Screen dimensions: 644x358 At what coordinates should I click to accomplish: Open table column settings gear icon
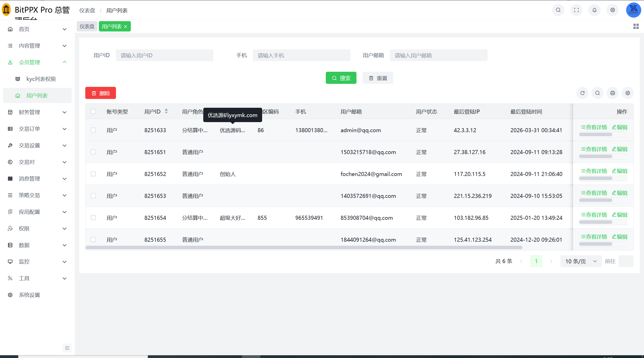pyautogui.click(x=628, y=93)
